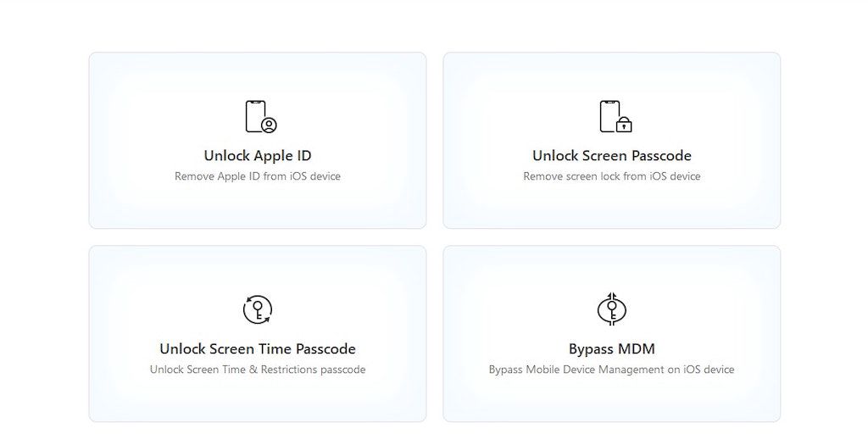The width and height of the screenshot is (868, 434).
Task: Click the person badge on the Apple ID icon
Action: (x=269, y=125)
